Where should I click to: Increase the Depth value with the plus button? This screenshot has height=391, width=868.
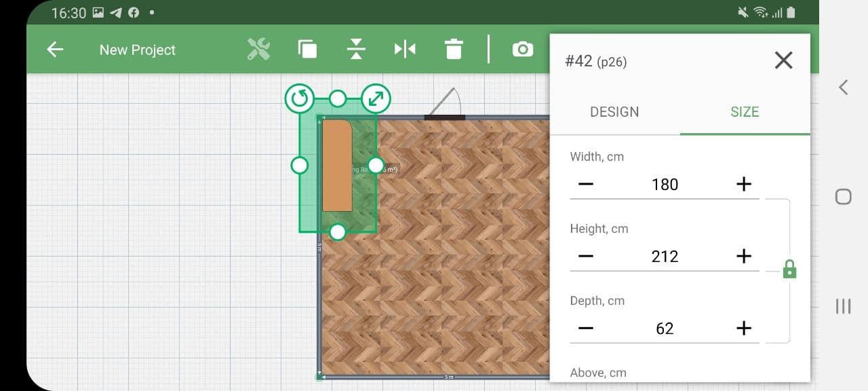coord(744,328)
